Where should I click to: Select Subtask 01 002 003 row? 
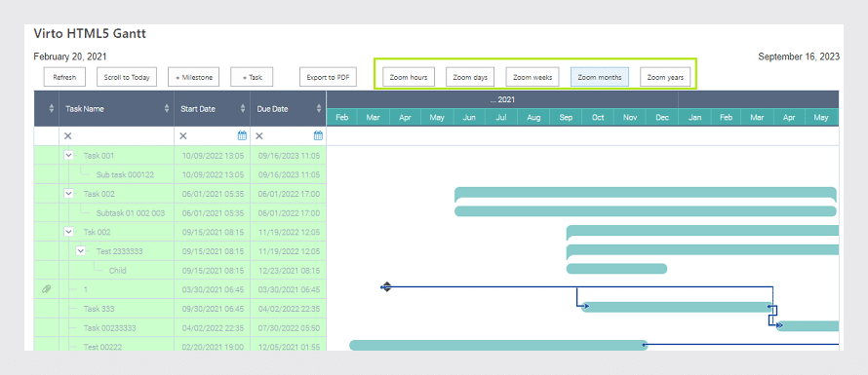(180, 213)
